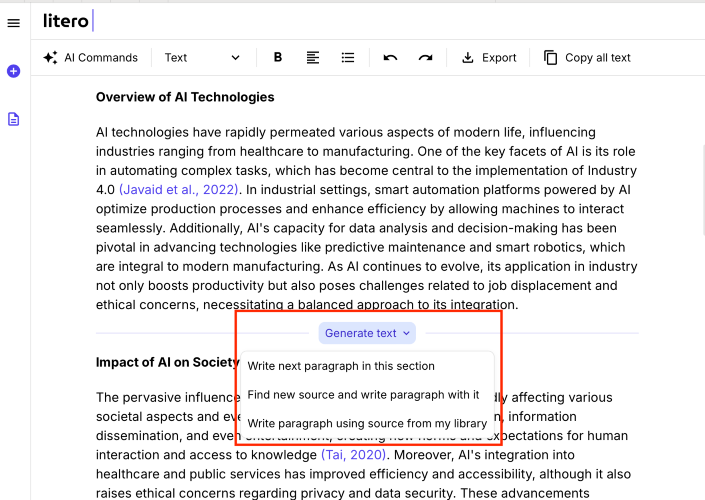This screenshot has width=705, height=500.
Task: Open the hamburger menu icon
Action: [13, 23]
